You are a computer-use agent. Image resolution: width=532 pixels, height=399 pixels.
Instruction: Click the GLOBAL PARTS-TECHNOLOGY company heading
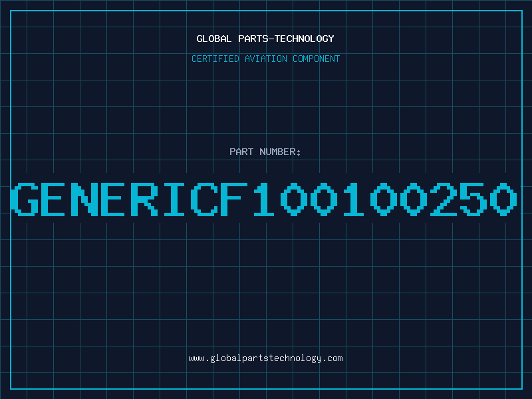265,39
